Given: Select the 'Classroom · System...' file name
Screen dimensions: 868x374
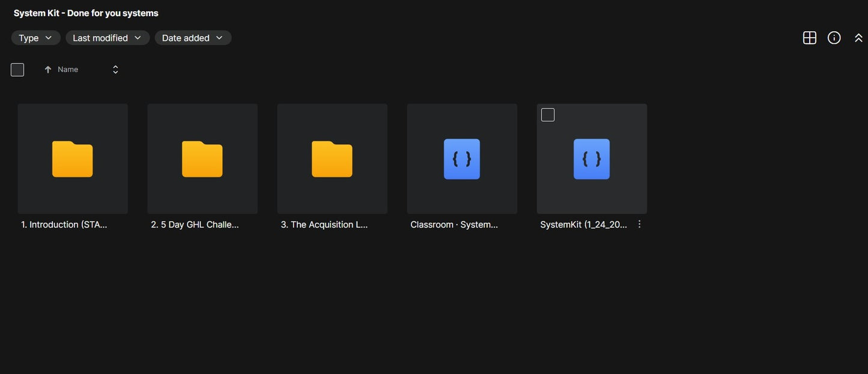Looking at the screenshot, I should 454,225.
